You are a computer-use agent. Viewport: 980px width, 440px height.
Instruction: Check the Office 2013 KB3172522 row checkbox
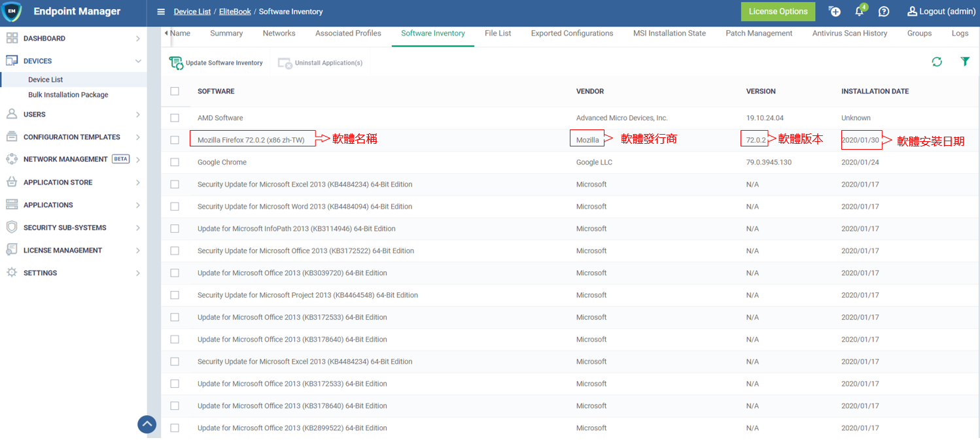175,251
